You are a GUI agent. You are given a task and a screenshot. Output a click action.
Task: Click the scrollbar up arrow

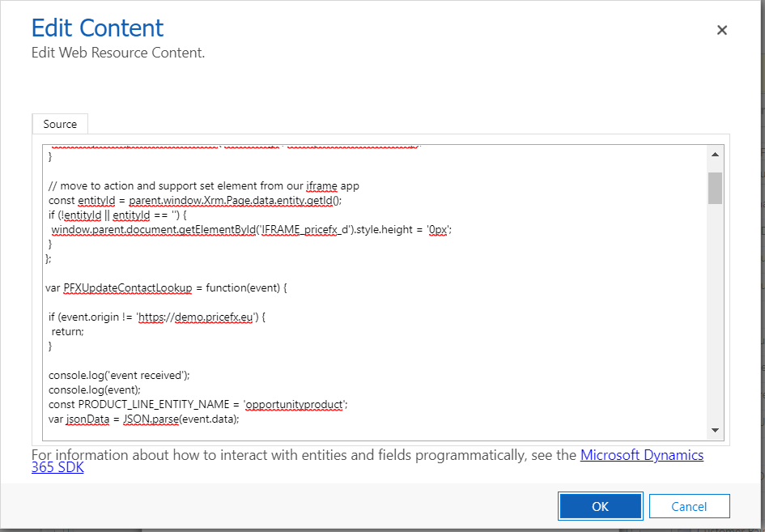pos(715,153)
